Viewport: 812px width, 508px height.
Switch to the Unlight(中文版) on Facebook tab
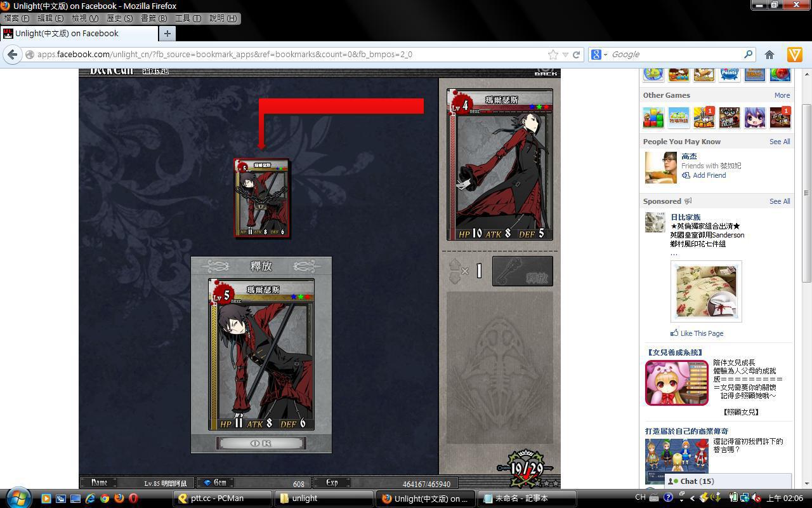point(79,34)
